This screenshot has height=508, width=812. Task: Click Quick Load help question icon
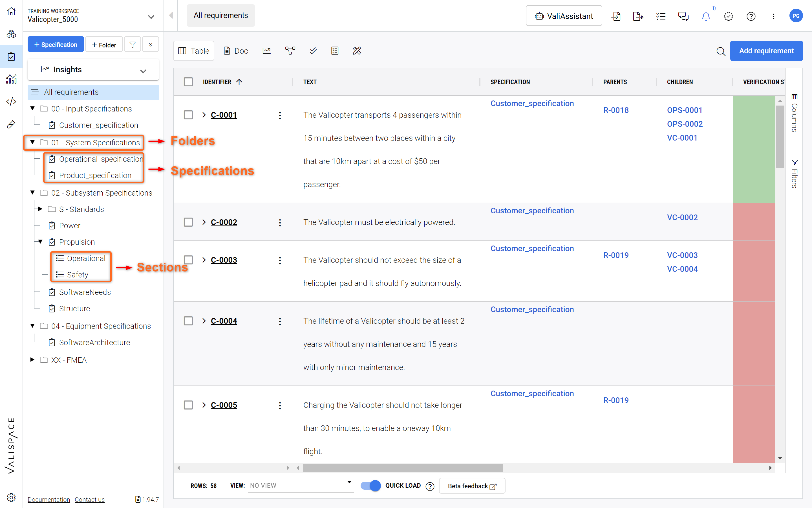click(x=430, y=486)
